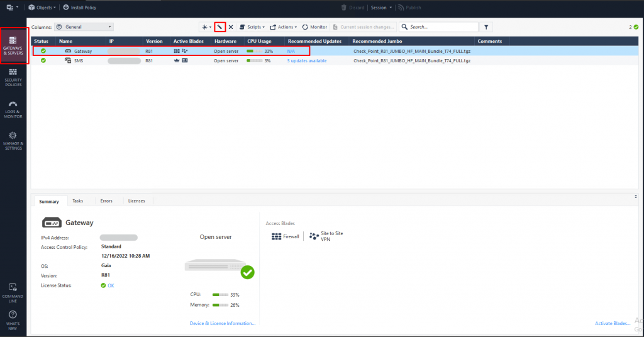
Task: Switch to the Licenses tab
Action: (x=136, y=201)
